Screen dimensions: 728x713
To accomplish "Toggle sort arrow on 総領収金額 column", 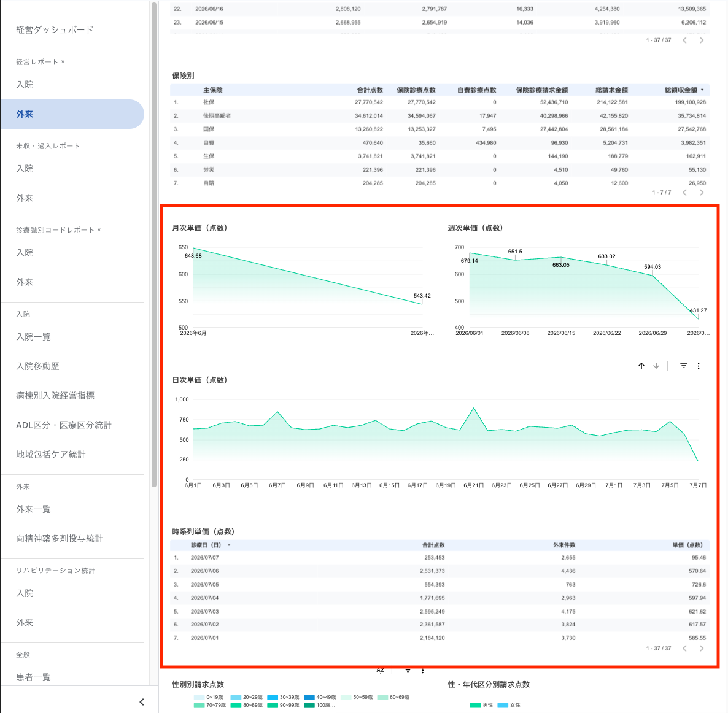I will (702, 90).
